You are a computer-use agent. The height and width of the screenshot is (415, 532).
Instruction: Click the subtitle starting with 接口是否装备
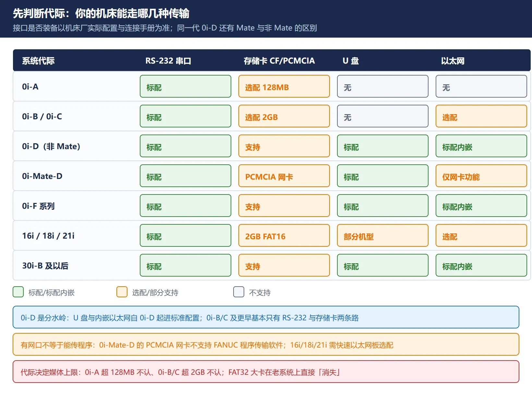[165, 28]
